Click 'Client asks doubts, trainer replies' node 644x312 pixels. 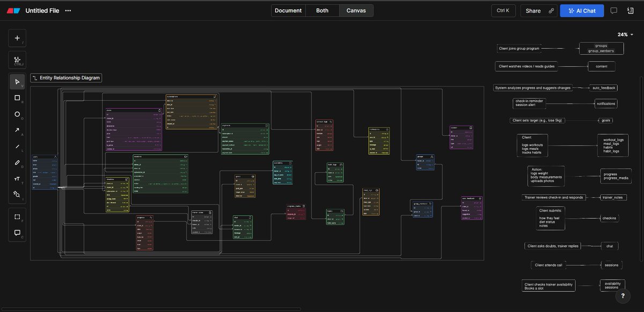click(x=553, y=246)
